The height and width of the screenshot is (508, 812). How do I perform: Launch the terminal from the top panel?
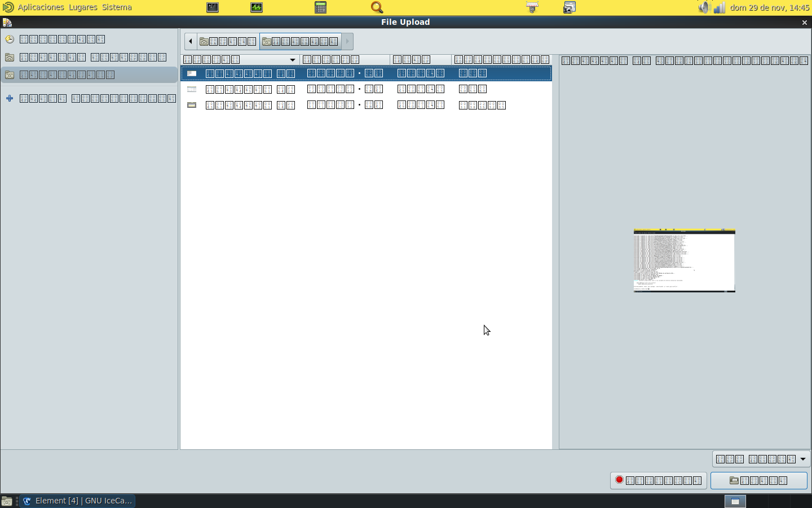point(213,7)
